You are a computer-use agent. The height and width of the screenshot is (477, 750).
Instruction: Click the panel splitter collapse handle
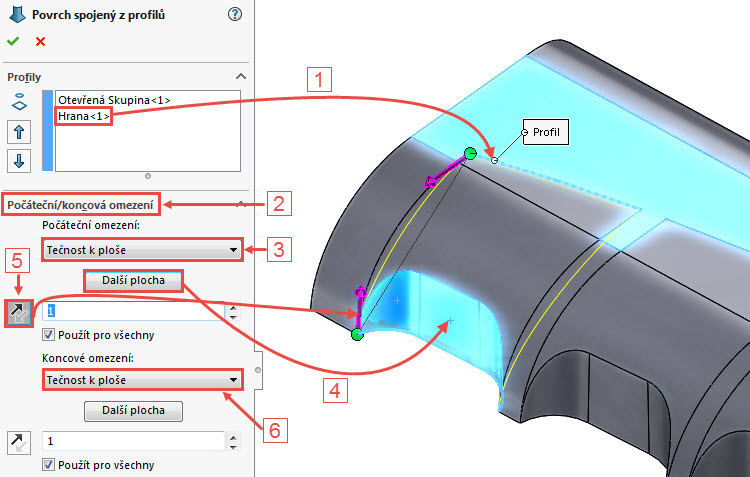pos(258,370)
